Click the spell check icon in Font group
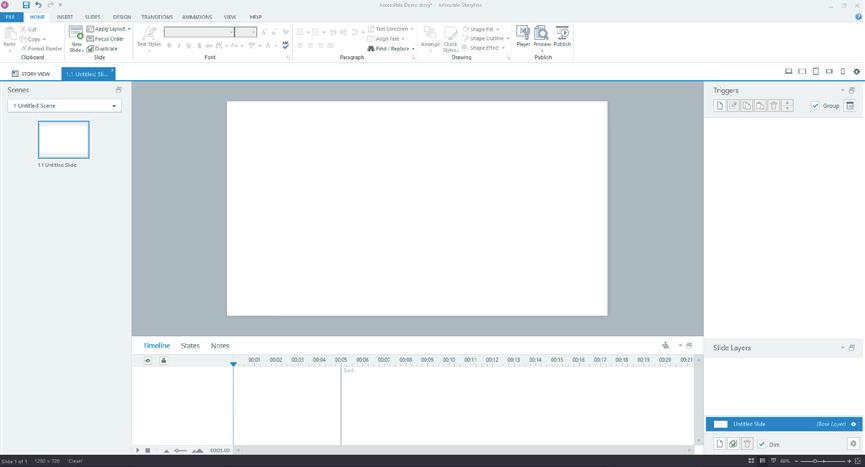The image size is (865, 467). tap(285, 45)
